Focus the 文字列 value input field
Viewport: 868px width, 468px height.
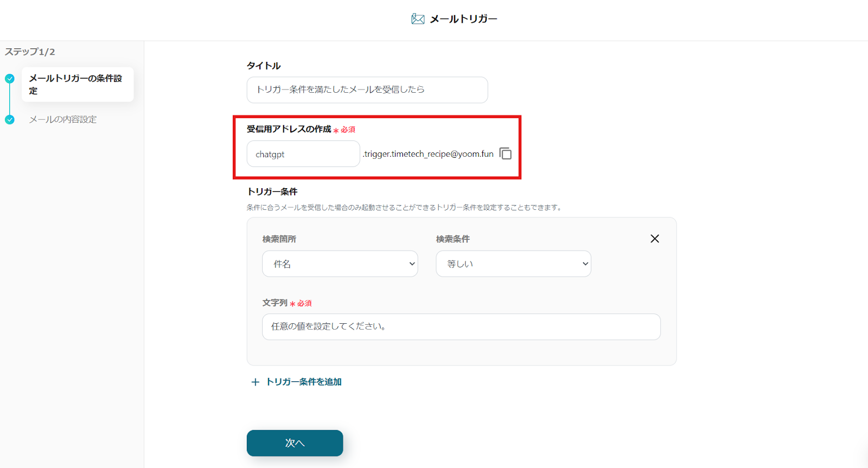pyautogui.click(x=461, y=326)
